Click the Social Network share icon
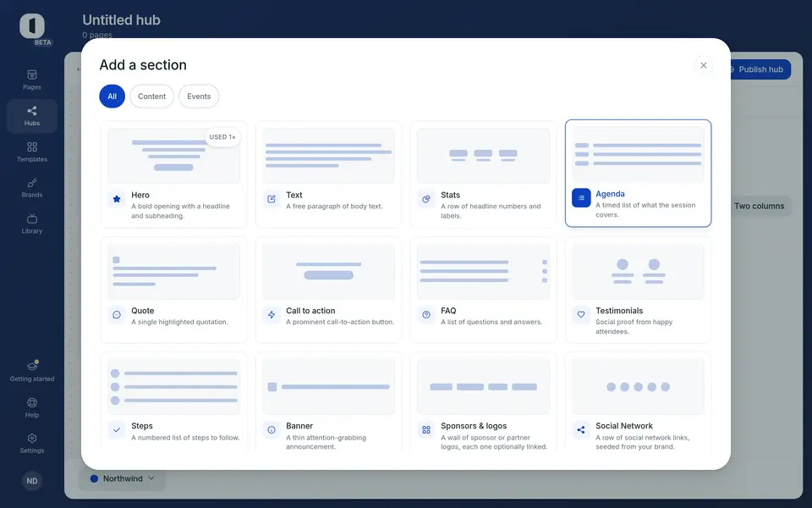The image size is (812, 508). point(581,430)
